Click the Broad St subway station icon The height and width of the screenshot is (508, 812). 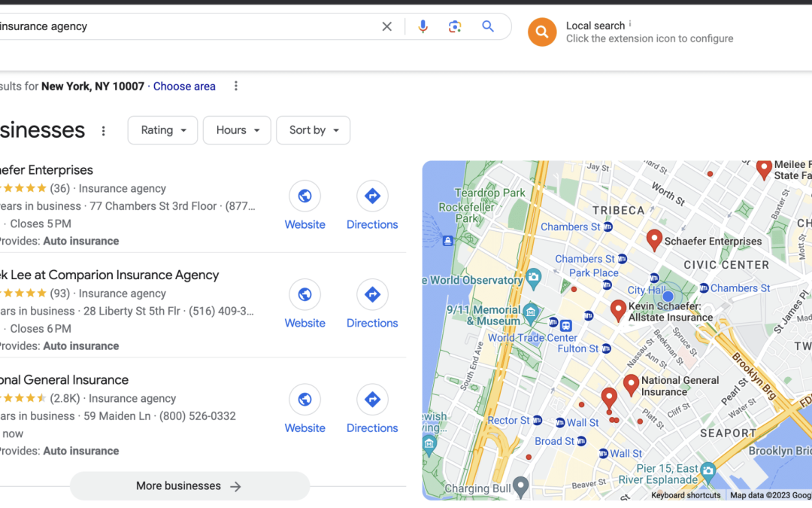[581, 441]
